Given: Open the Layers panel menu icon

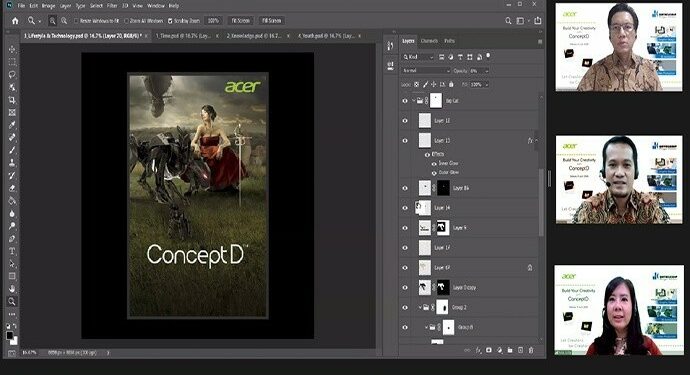Looking at the screenshot, I should pos(540,41).
